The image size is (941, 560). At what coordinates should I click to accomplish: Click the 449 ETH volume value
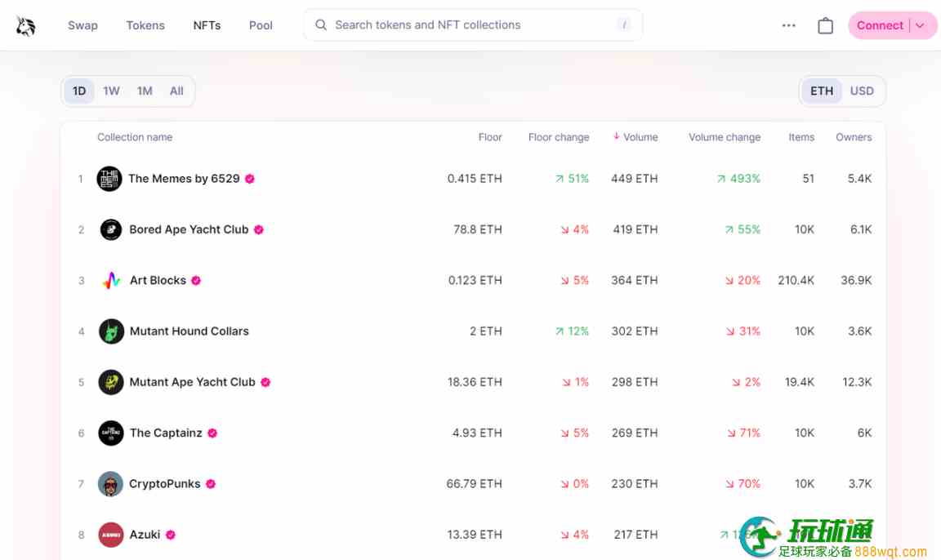click(x=635, y=179)
